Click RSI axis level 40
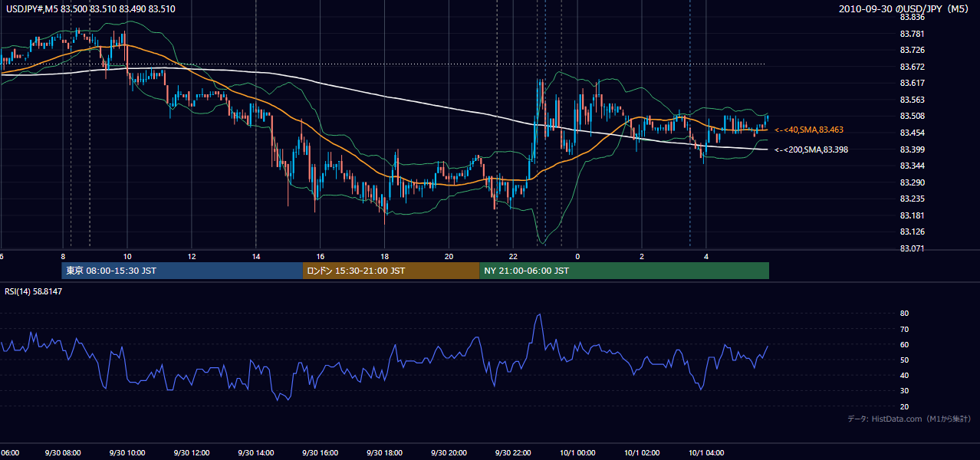The image size is (980, 460). tap(904, 375)
